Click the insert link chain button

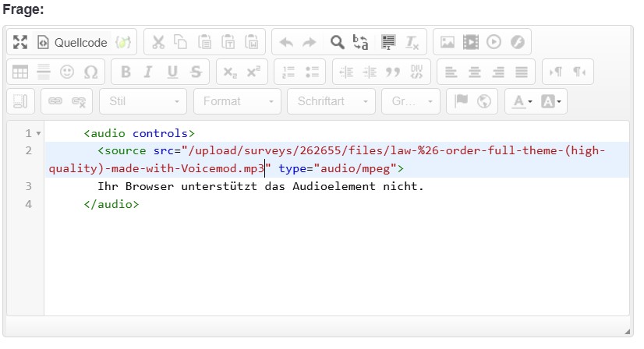point(55,101)
